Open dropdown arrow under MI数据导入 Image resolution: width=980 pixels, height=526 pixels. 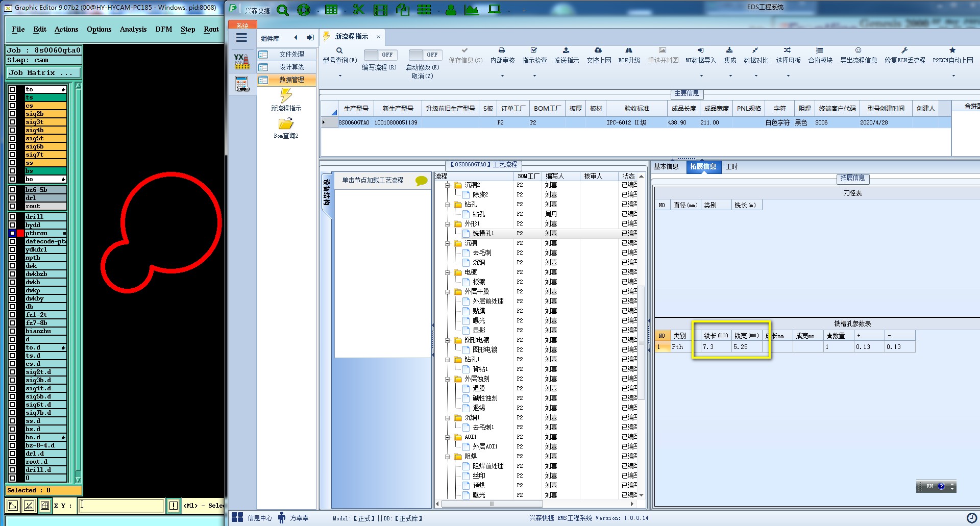[x=701, y=76]
